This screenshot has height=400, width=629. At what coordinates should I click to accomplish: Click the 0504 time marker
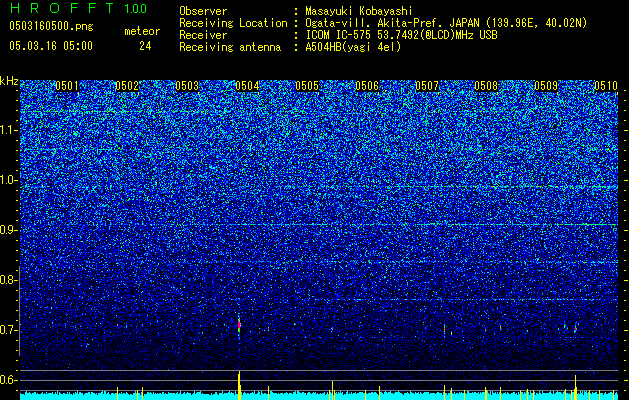247,86
